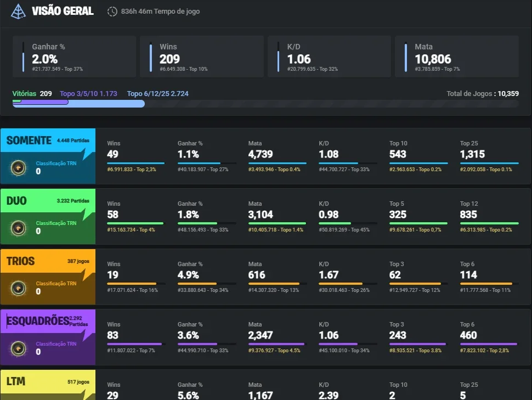Select the SOMENTE mode header

tap(48, 140)
